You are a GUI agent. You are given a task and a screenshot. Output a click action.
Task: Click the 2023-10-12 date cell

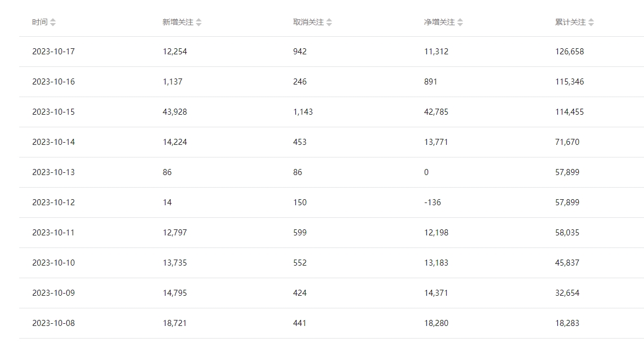click(53, 202)
